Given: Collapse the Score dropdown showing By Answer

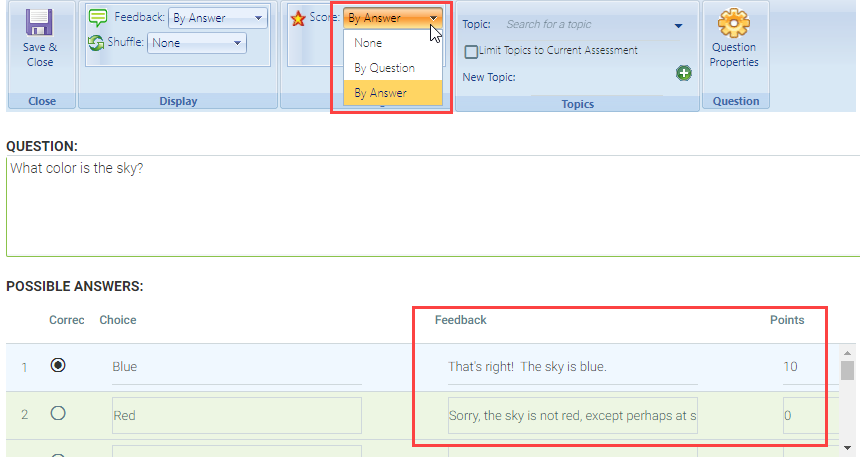Looking at the screenshot, I should pos(393,18).
